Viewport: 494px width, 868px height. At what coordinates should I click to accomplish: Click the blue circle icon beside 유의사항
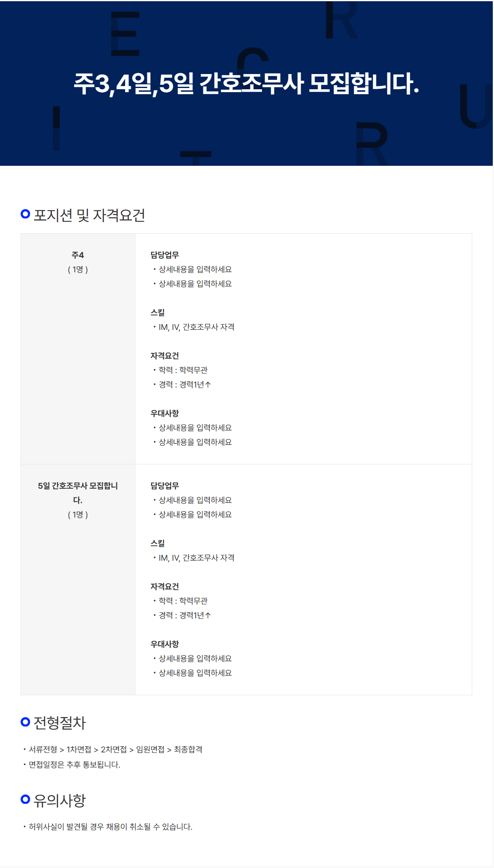click(26, 799)
